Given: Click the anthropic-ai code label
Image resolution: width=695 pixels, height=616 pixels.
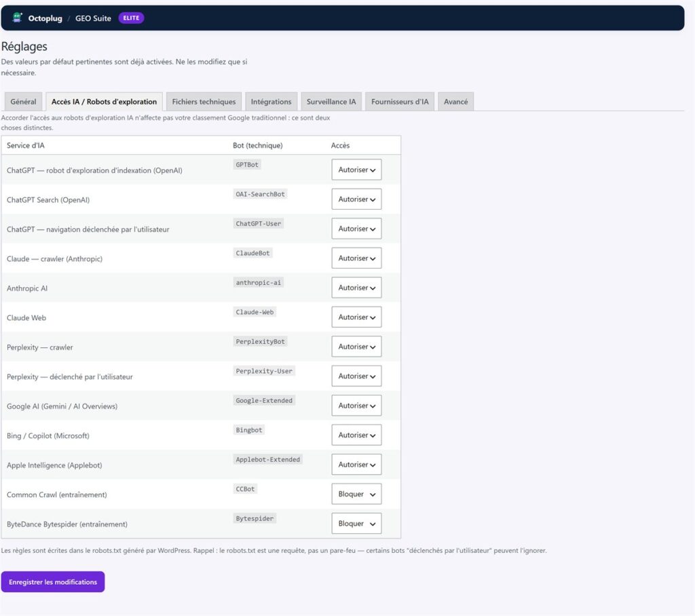Looking at the screenshot, I should (259, 282).
